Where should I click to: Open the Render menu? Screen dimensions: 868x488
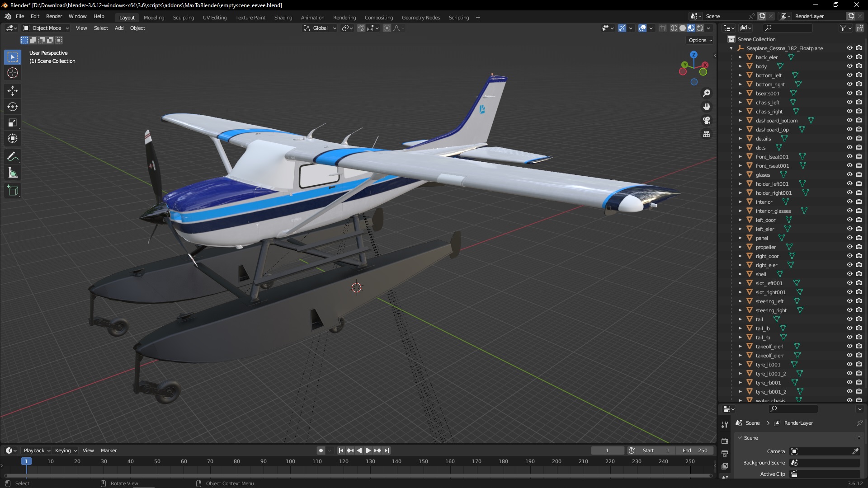(x=54, y=16)
